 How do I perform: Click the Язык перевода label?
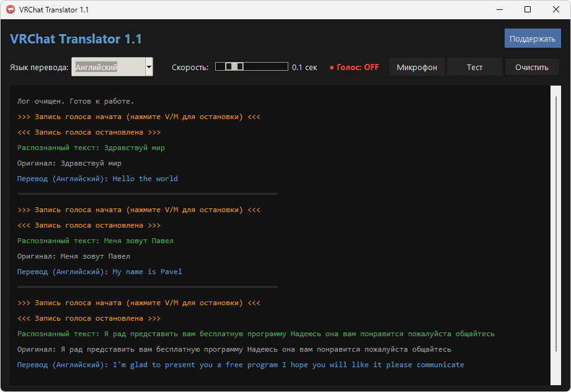[39, 68]
